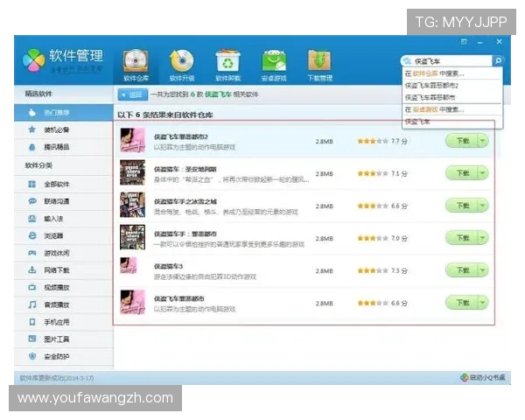Open thumbnail of 侠盗猎车：圣安地列斯
The image size is (525, 420).
tap(133, 172)
